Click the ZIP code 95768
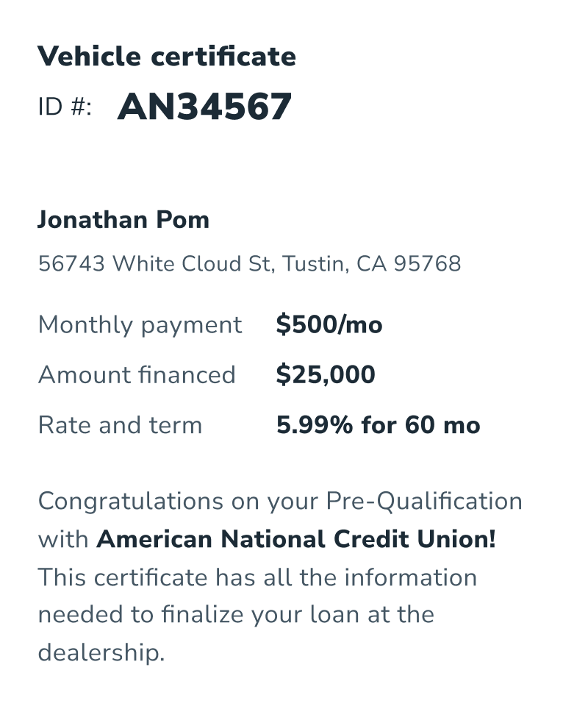The width and height of the screenshot is (588, 709). [x=427, y=263]
